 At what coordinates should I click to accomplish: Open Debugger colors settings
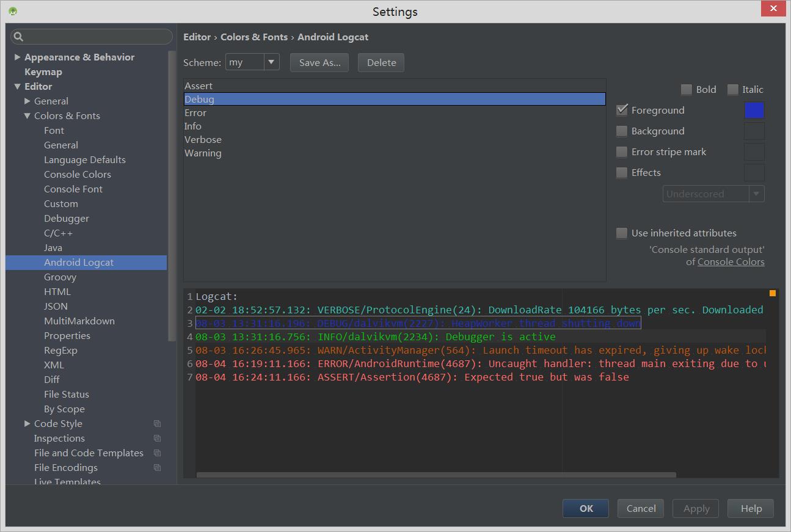(x=67, y=218)
